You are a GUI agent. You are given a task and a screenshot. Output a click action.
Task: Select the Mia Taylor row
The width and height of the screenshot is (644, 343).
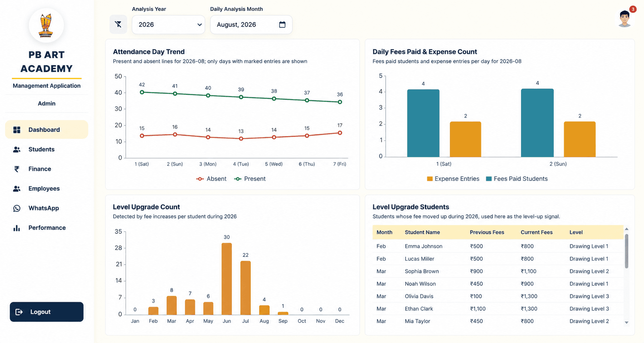[498, 321]
